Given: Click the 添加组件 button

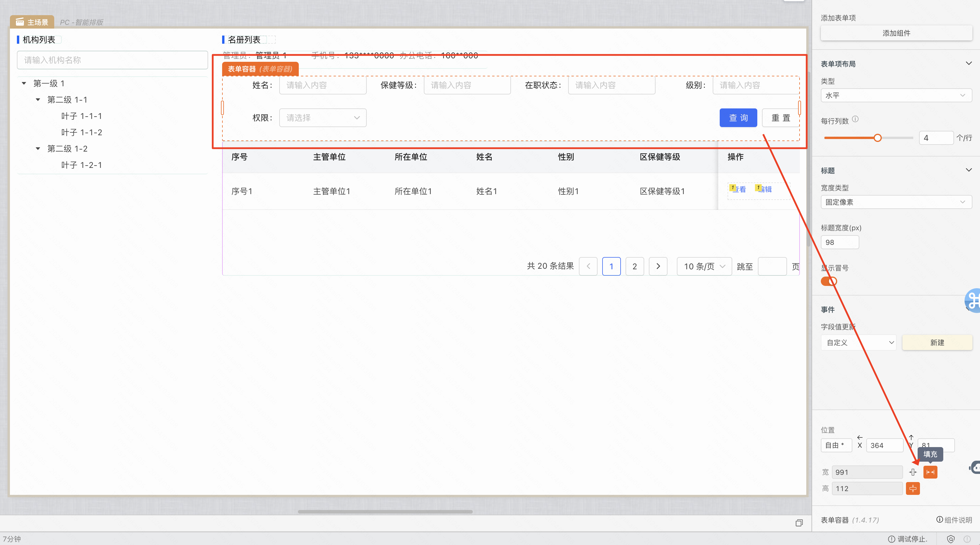Looking at the screenshot, I should click(x=896, y=33).
